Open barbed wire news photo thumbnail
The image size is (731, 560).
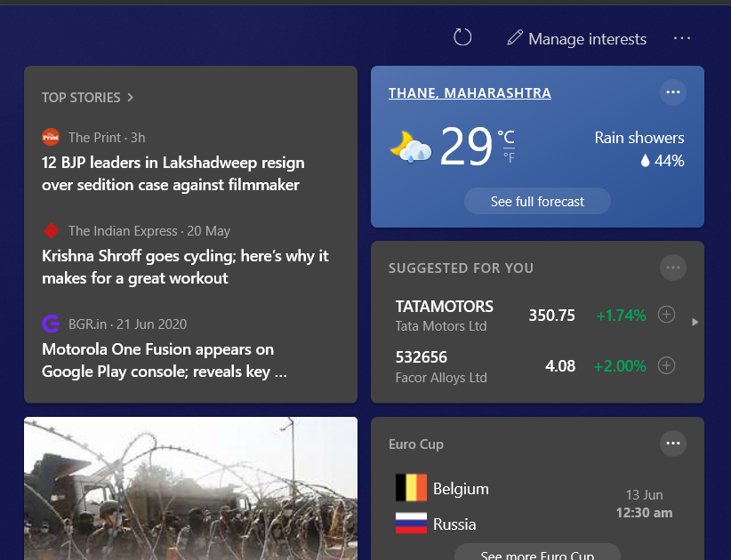click(x=190, y=489)
